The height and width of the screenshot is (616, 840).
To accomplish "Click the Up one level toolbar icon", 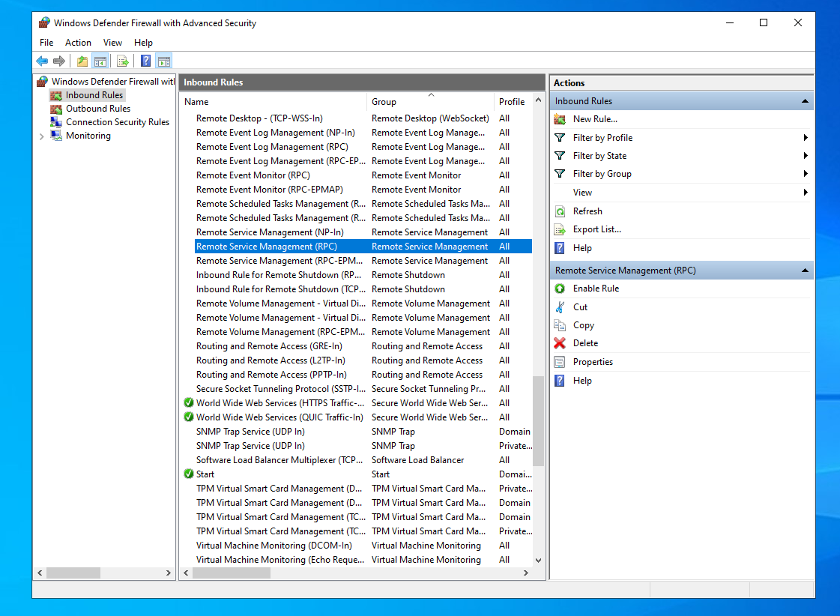I will tap(82, 61).
